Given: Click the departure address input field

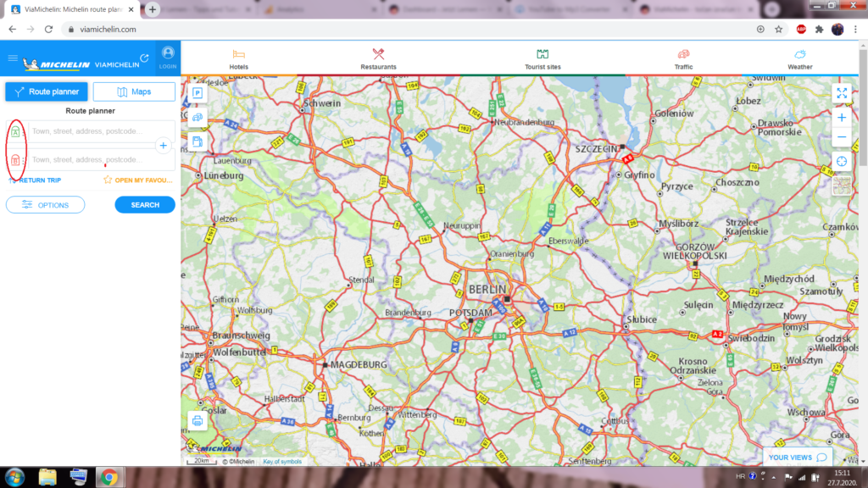Looking at the screenshot, I should [x=92, y=131].
